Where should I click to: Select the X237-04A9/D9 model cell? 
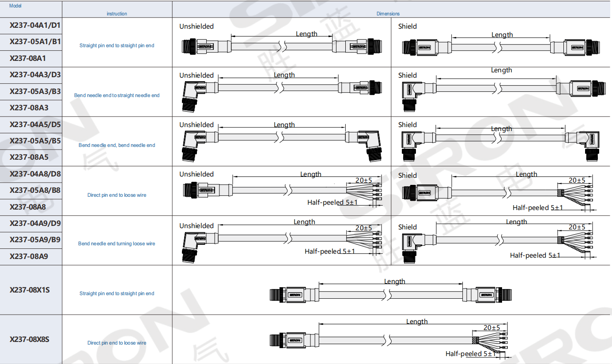35,223
